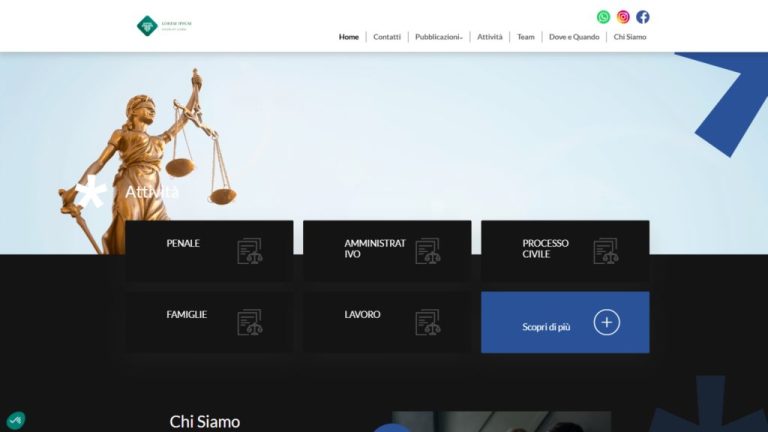
Task: Open Dove e Quando page
Action: (574, 37)
